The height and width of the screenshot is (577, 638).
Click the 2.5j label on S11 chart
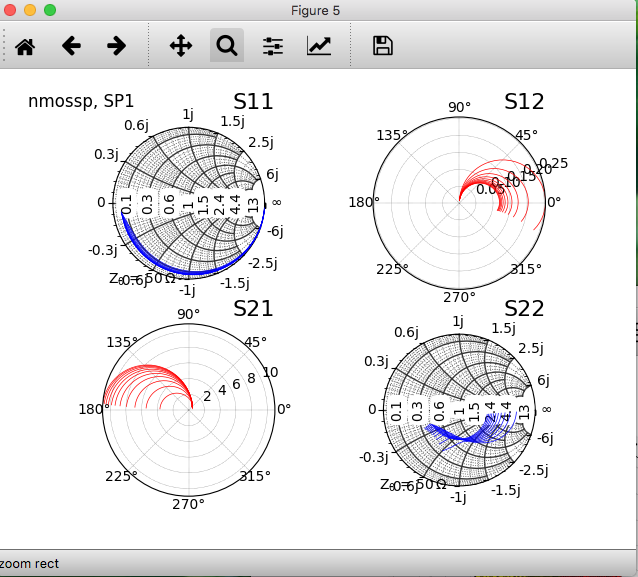(261, 142)
